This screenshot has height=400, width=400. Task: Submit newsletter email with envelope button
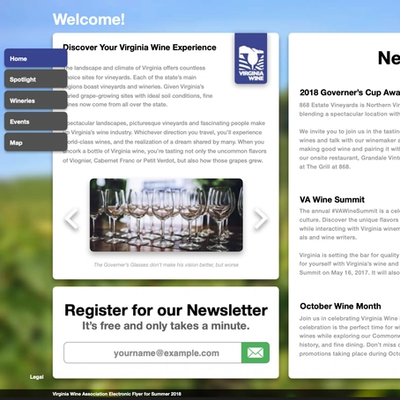(255, 353)
